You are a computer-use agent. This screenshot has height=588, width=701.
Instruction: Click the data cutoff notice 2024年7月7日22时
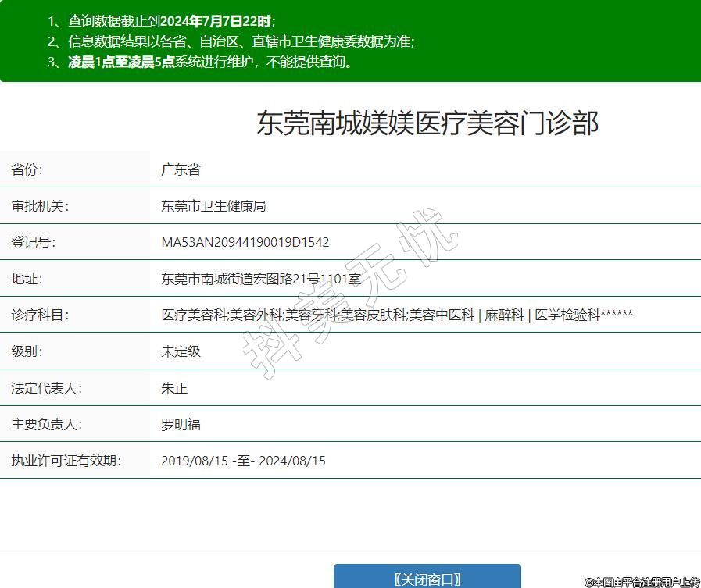point(215,21)
